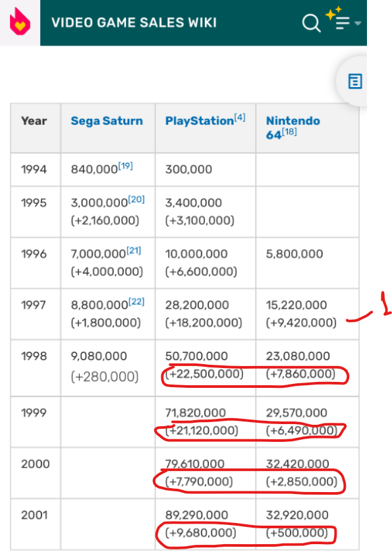Open citation [21] after 7,000,000
Screen dimensions: 392x558
(134, 250)
